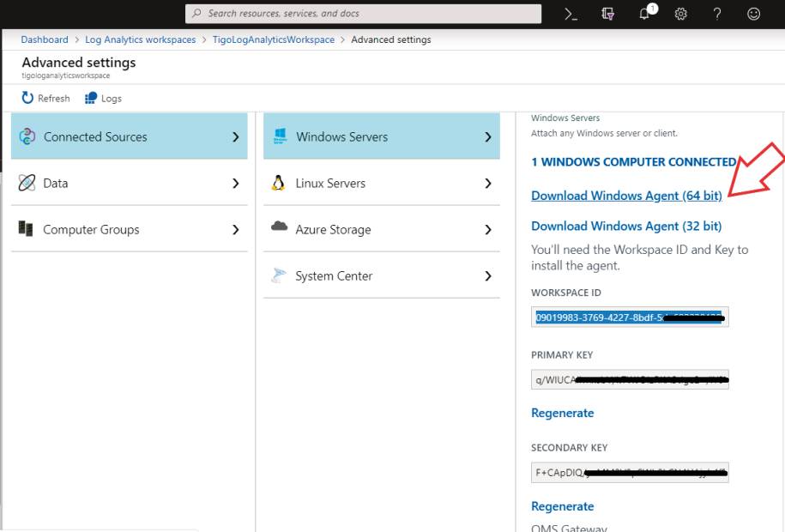Go to Dashboard breadcrumb
Image resolution: width=785 pixels, height=532 pixels.
pos(45,39)
